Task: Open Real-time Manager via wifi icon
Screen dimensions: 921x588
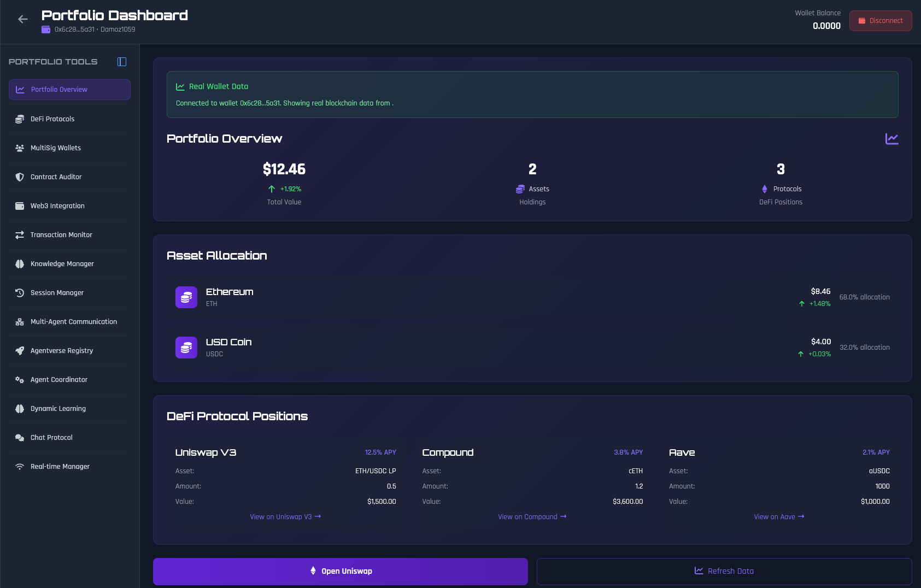Action: pyautogui.click(x=20, y=467)
